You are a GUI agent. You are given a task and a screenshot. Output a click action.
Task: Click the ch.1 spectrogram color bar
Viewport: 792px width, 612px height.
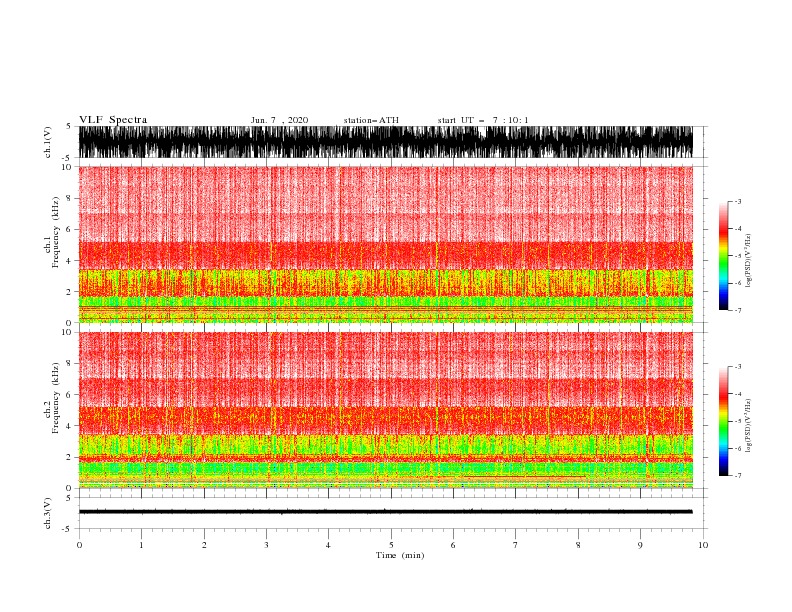[724, 255]
